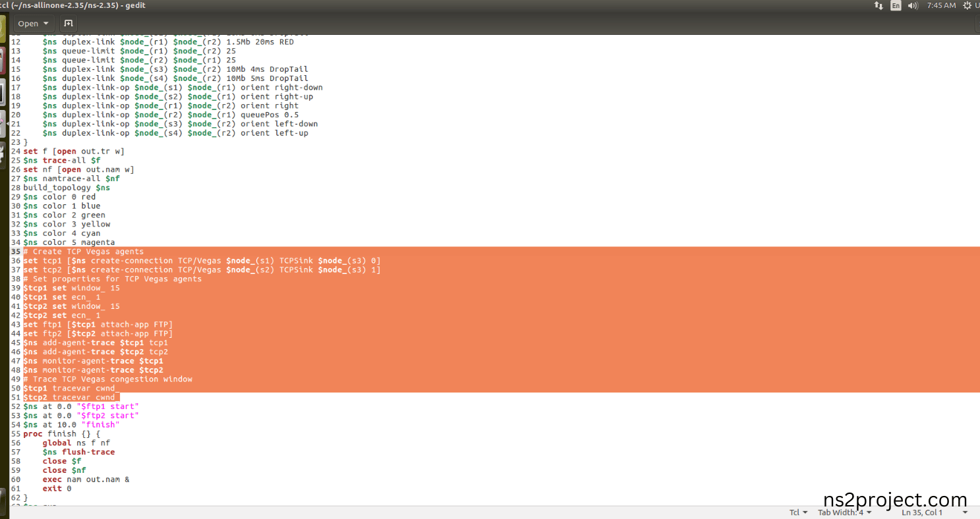Click '$ns monitor-agent-trace $tcp1' line
Image resolution: width=980 pixels, height=519 pixels.
click(93, 362)
